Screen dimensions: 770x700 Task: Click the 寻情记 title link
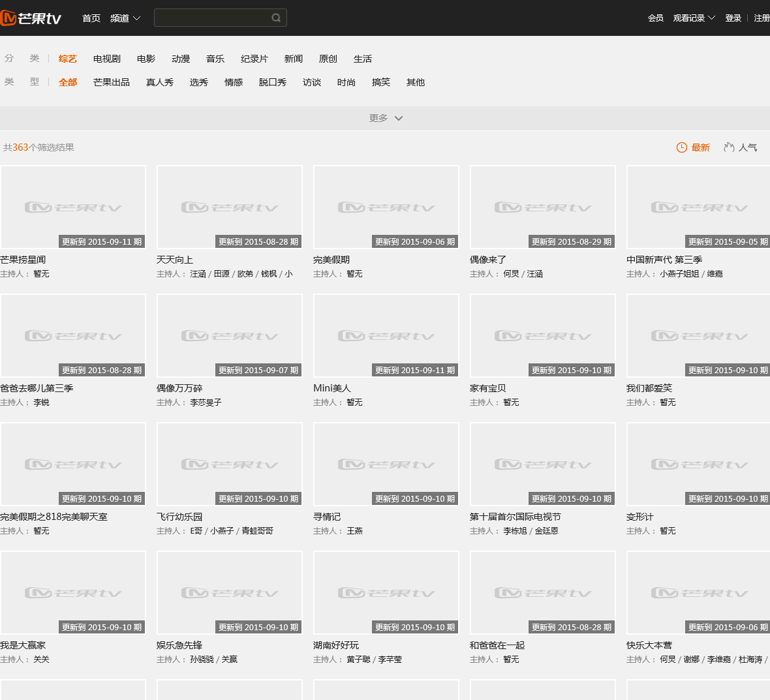point(327,517)
